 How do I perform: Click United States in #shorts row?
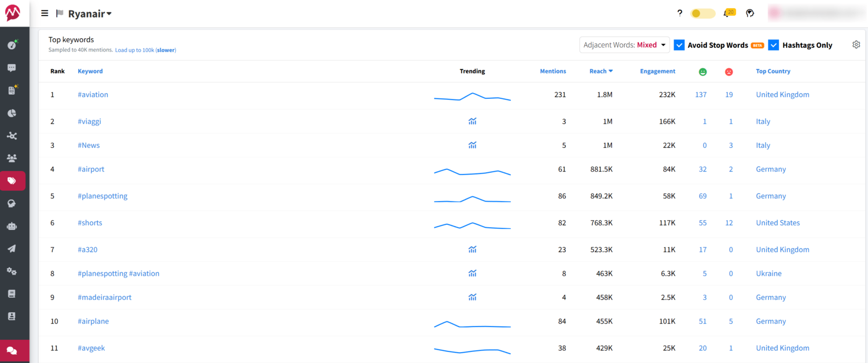point(778,223)
